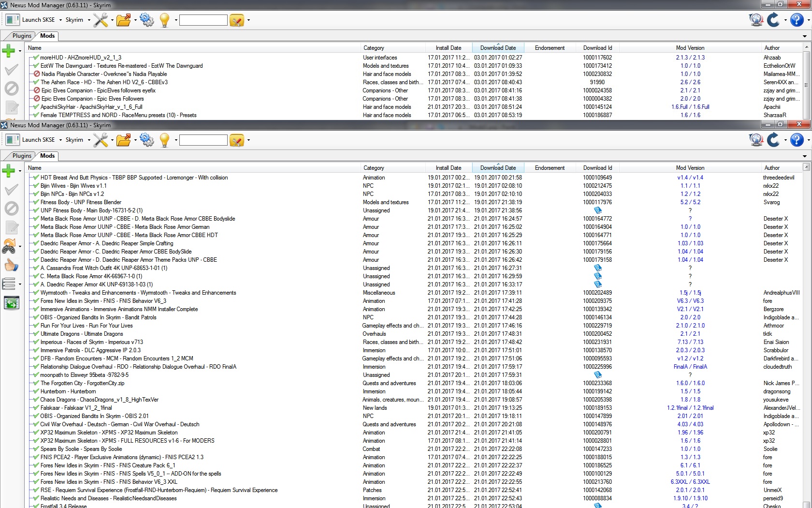Click binoculars update-check icon in left sidebar
Screen dimensions: 812x508
coord(9,247)
